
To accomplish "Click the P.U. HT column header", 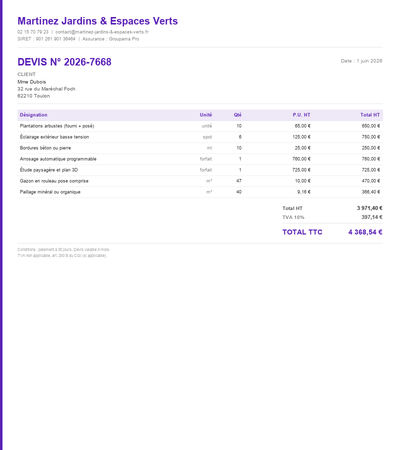I will [301, 115].
